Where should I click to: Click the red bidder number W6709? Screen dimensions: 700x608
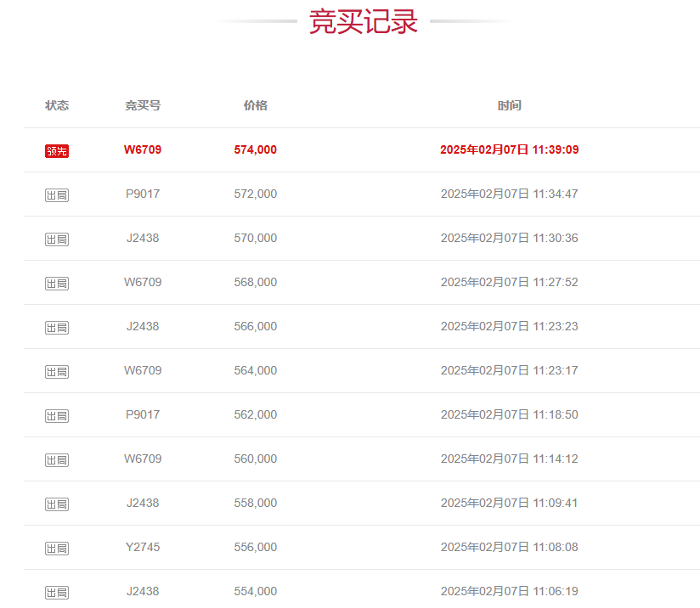tap(143, 149)
